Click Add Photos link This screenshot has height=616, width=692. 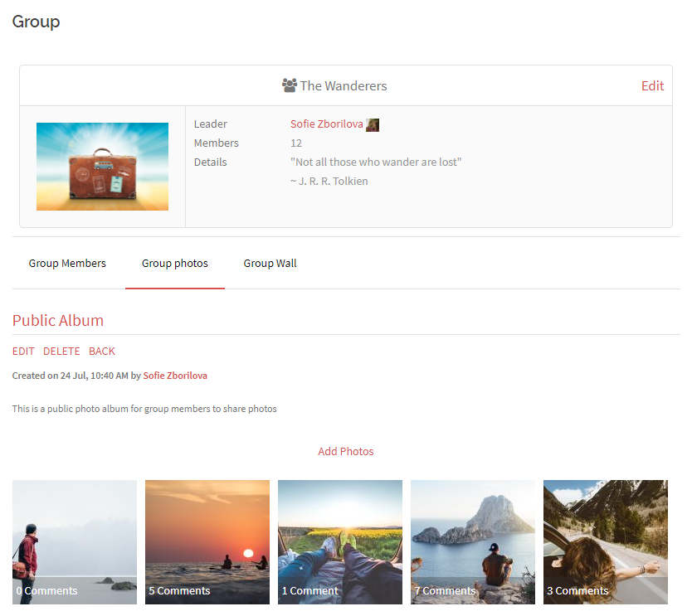pos(346,452)
